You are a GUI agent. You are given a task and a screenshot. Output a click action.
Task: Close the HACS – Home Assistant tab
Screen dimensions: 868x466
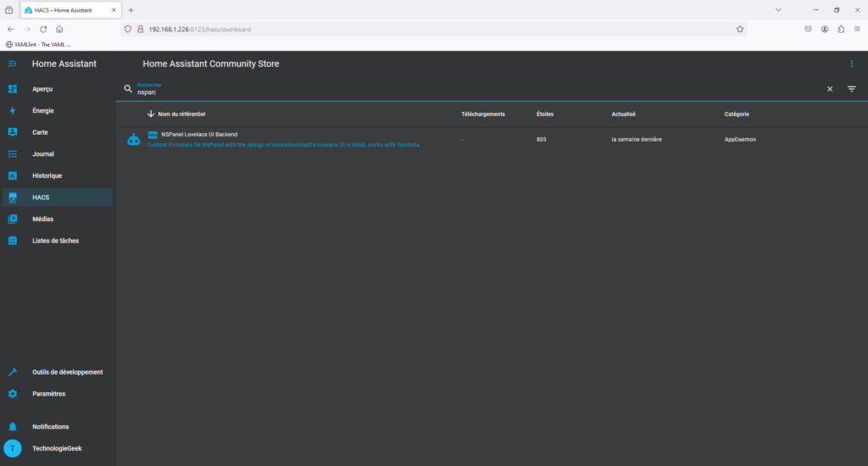point(114,10)
